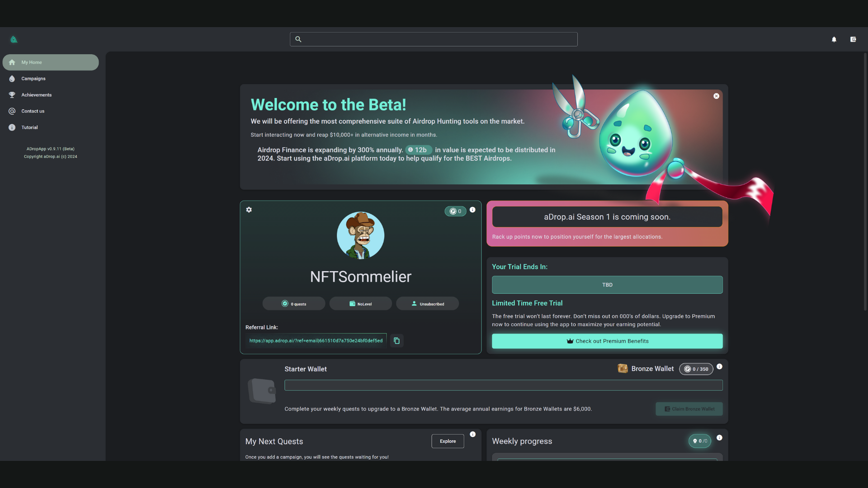The width and height of the screenshot is (868, 488).
Task: Toggle the NoLevel wallet badge
Action: (x=360, y=303)
